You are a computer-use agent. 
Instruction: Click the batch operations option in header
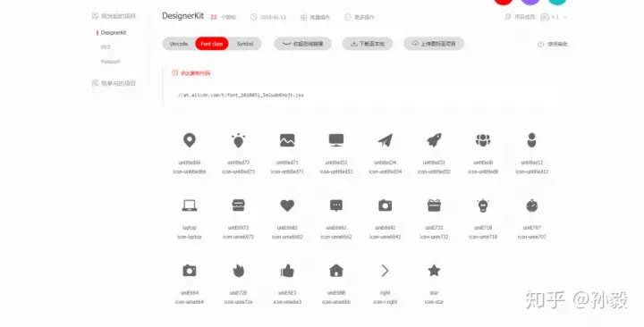315,17
